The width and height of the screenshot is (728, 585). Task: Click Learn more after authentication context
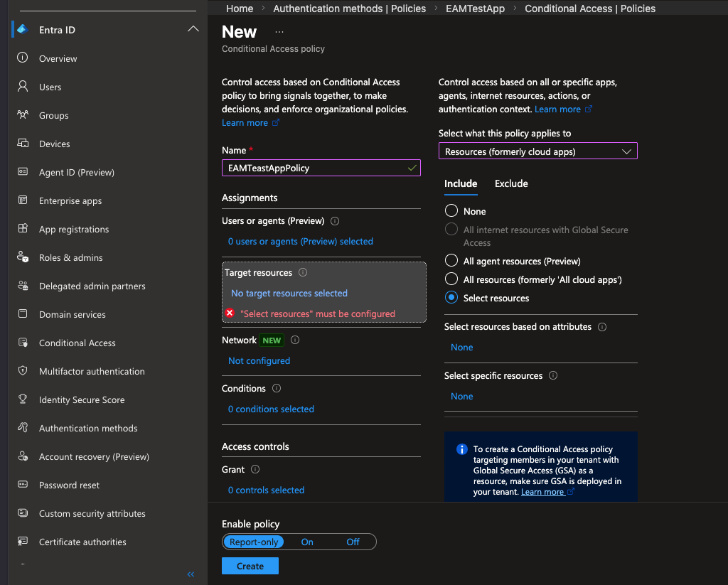pyautogui.click(x=563, y=109)
